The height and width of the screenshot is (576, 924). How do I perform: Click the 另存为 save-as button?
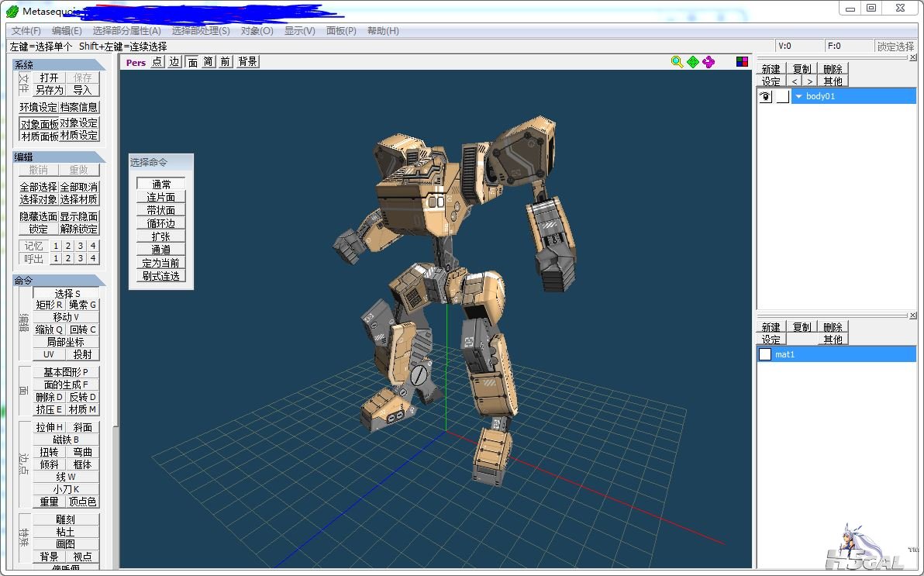49,90
